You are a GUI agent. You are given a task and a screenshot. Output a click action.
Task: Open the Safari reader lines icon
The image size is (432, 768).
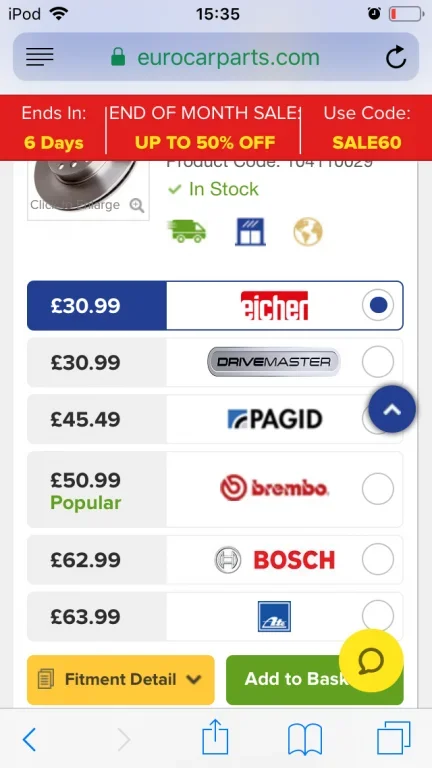click(x=40, y=57)
